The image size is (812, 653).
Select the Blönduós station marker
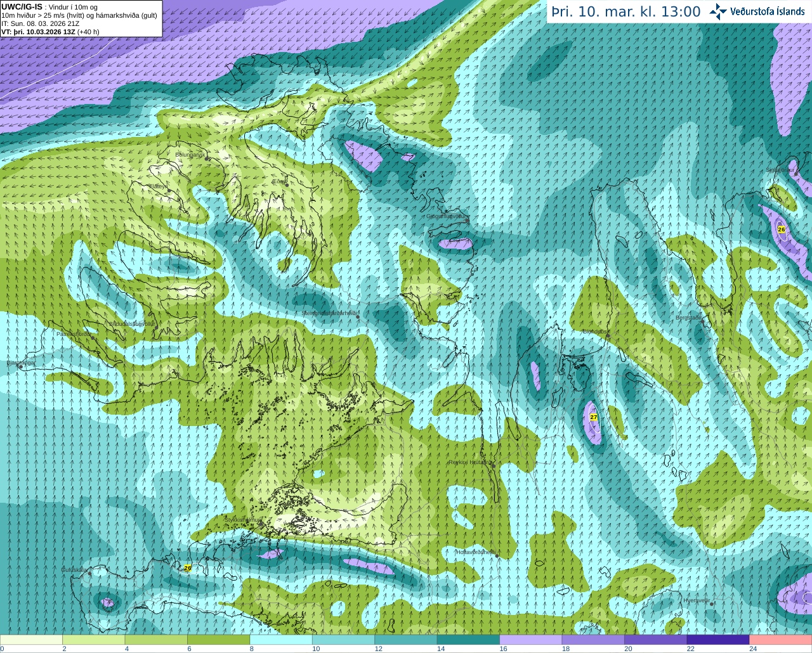pos(607,336)
